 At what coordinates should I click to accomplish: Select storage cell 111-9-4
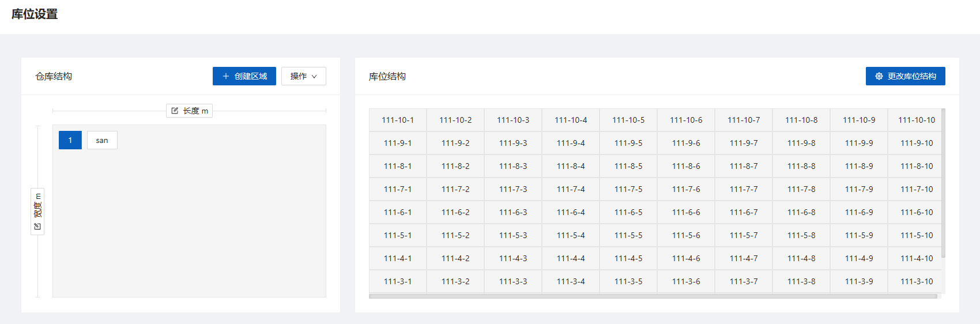571,143
